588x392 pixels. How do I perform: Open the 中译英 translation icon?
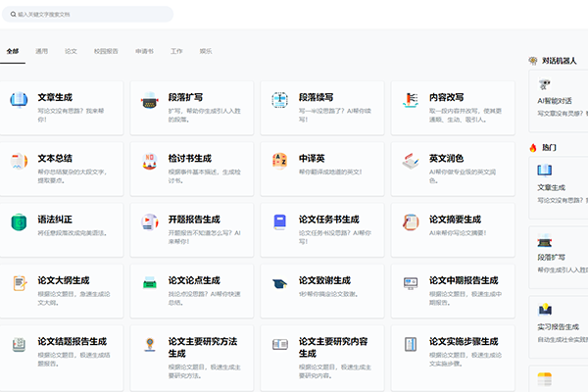click(279, 161)
